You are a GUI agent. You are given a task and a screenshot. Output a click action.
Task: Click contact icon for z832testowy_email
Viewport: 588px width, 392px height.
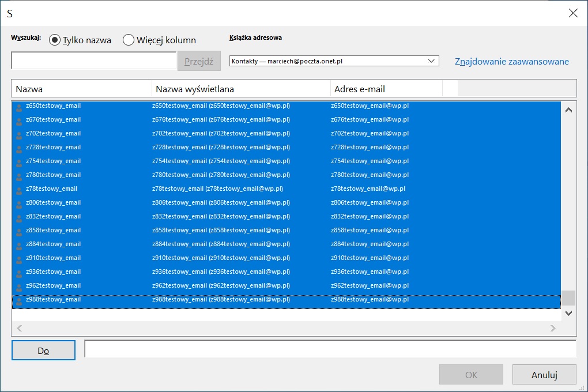click(19, 217)
